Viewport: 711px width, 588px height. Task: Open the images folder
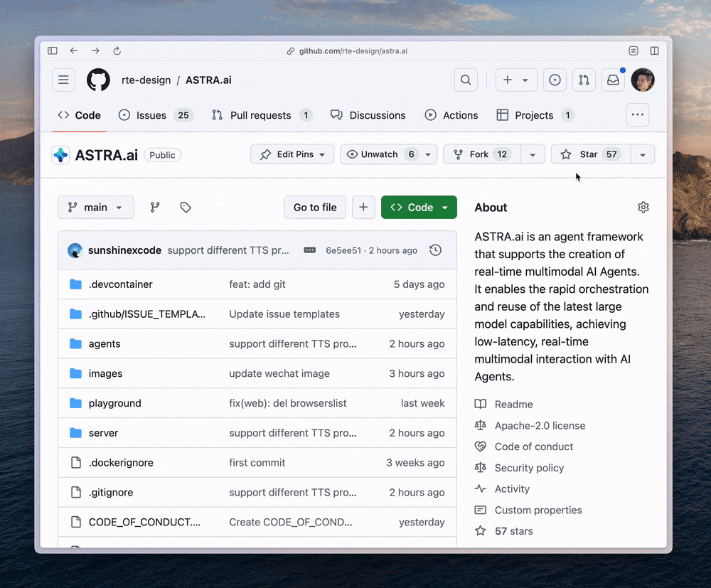pyautogui.click(x=106, y=373)
